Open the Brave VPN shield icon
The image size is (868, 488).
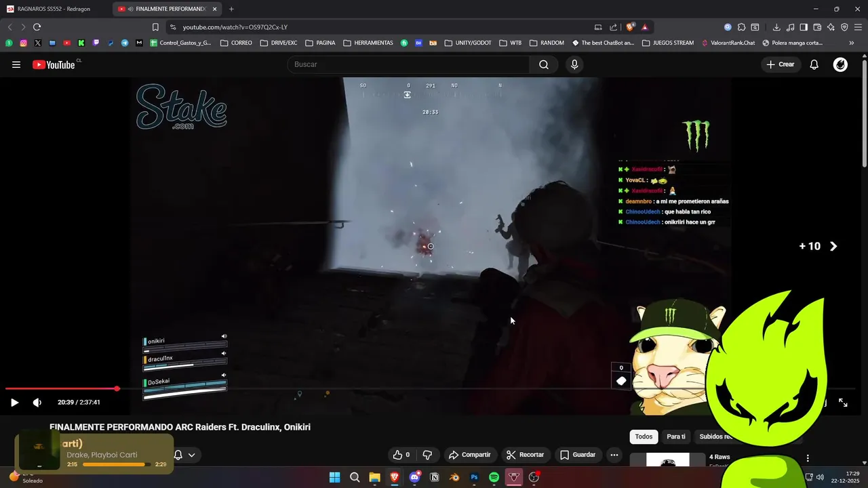pos(844,27)
